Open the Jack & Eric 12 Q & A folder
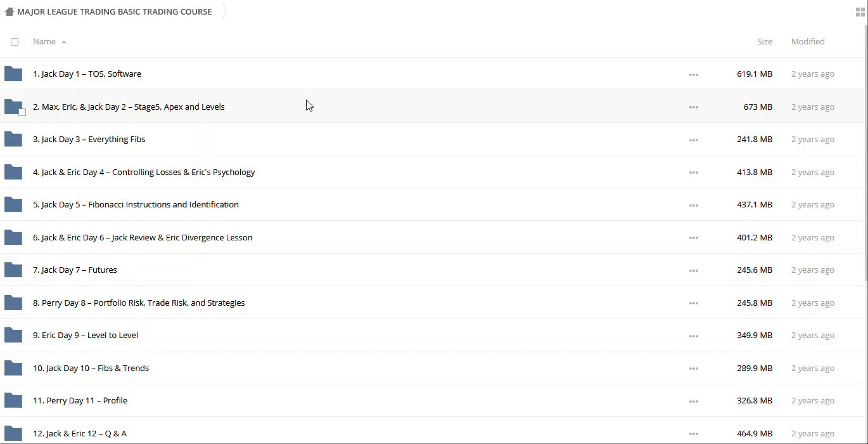The width and height of the screenshot is (868, 444). pyautogui.click(x=80, y=434)
